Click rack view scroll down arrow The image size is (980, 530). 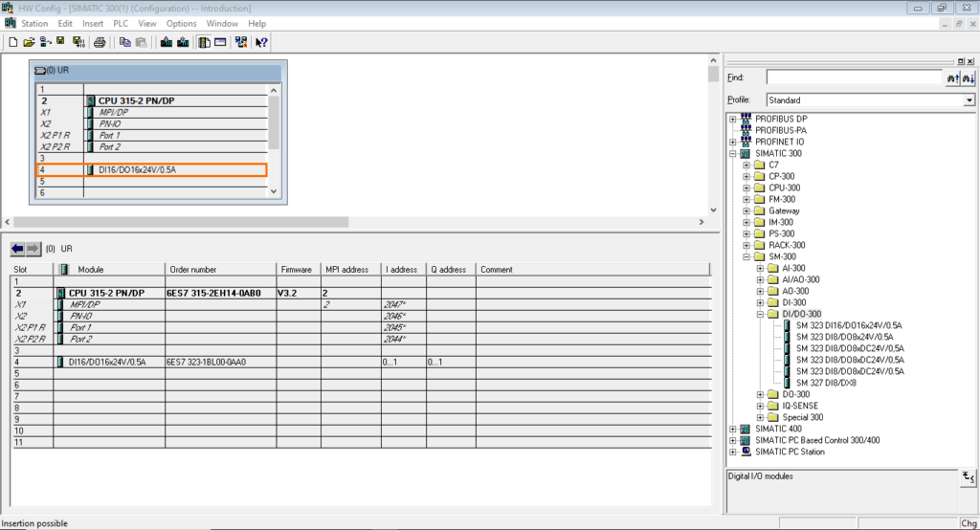point(274,192)
